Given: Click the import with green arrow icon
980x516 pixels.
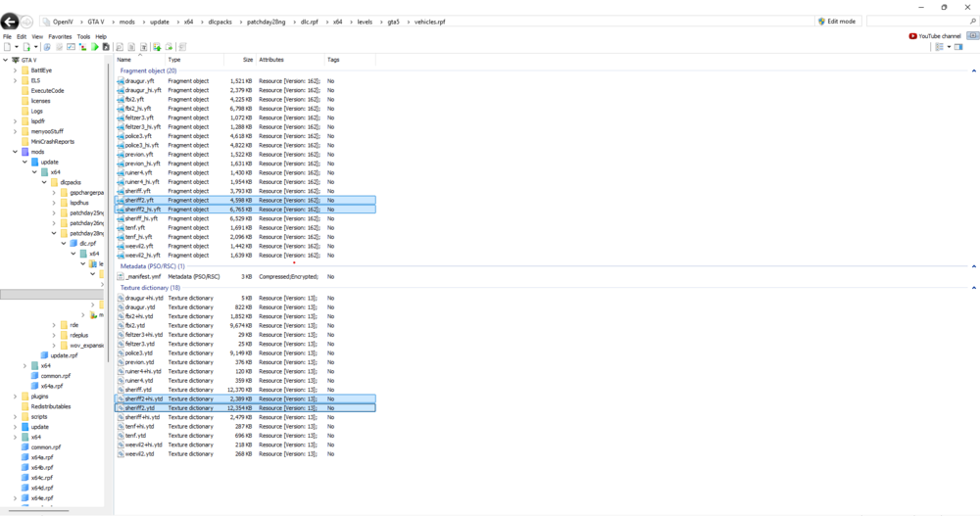Looking at the screenshot, I should (157, 47).
